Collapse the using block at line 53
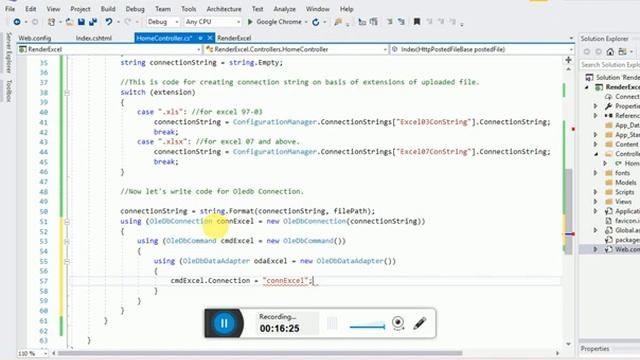Image resolution: width=640 pixels, height=360 pixels. [x=67, y=241]
